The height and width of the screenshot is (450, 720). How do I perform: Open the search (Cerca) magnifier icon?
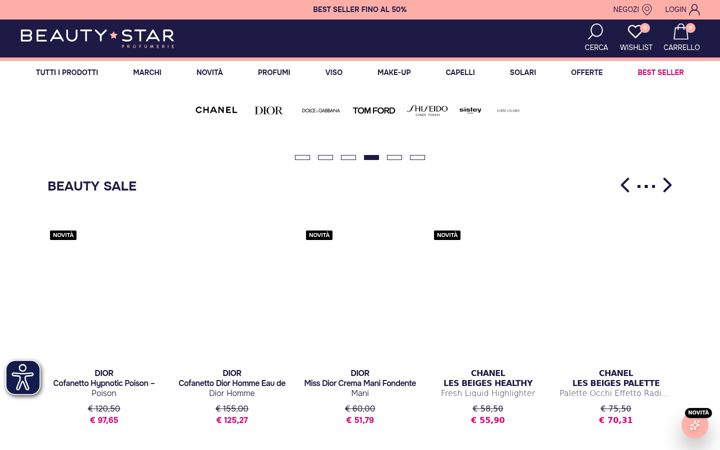pyautogui.click(x=596, y=31)
